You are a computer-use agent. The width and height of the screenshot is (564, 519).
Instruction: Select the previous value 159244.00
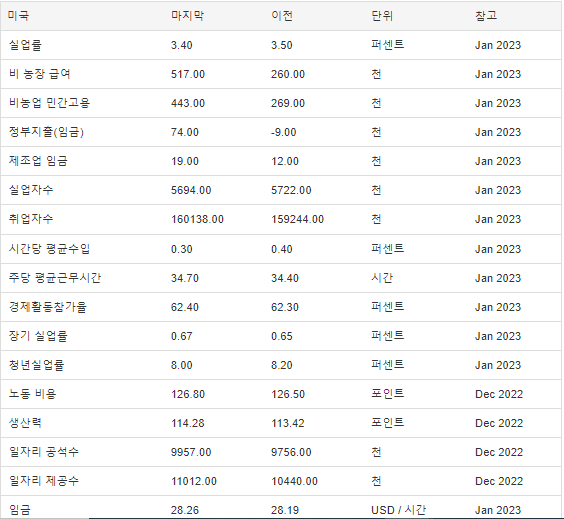click(x=297, y=219)
